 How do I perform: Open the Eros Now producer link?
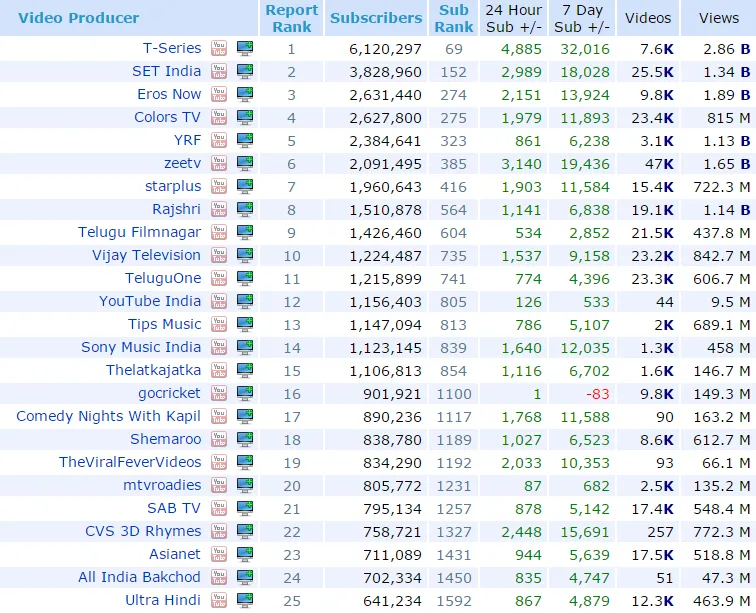pyautogui.click(x=169, y=94)
